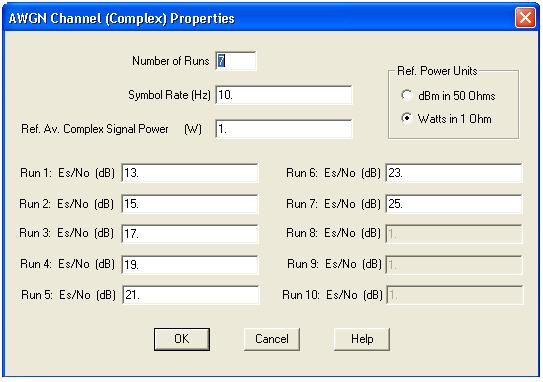The height and width of the screenshot is (382, 543).
Task: Close the AWGN Channel Properties dialog
Action: click(x=525, y=17)
